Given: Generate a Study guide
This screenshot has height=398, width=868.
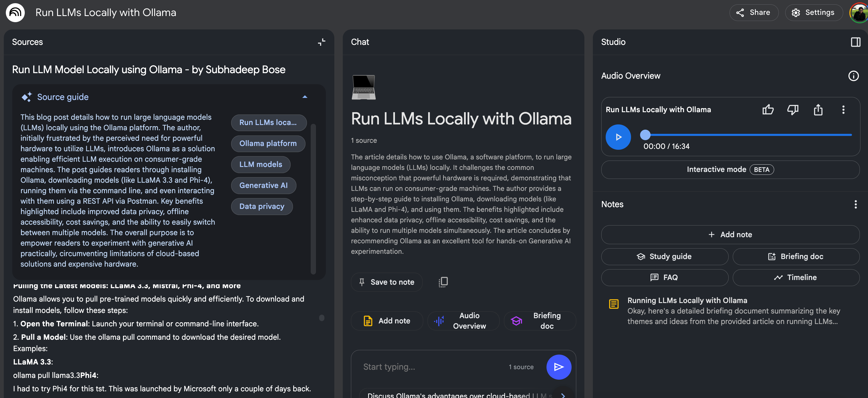Looking at the screenshot, I should pos(664,257).
